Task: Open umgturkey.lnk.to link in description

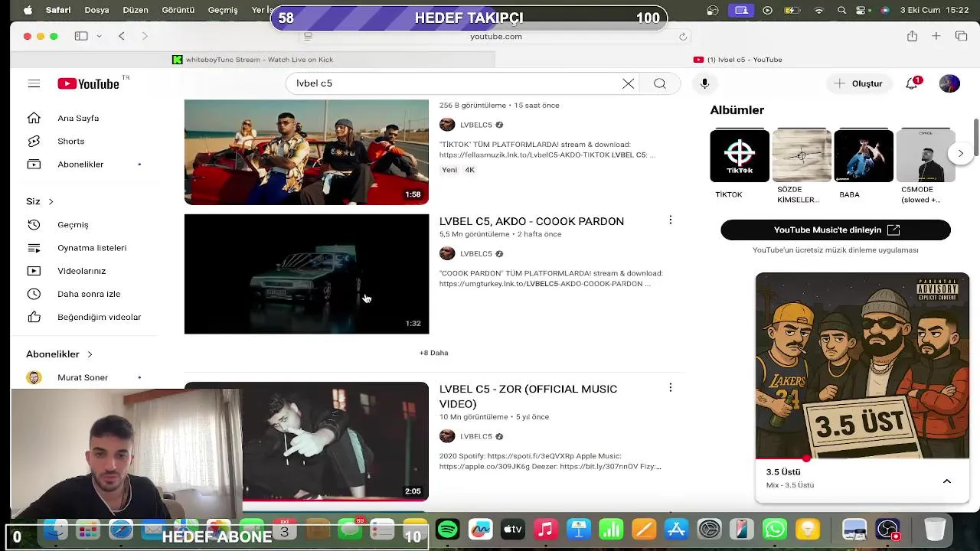Action: pyautogui.click(x=541, y=284)
